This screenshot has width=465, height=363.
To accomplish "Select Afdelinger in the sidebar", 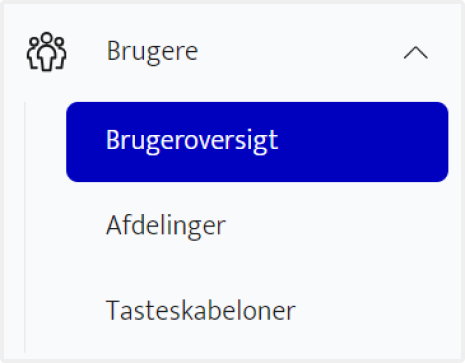I will (166, 226).
